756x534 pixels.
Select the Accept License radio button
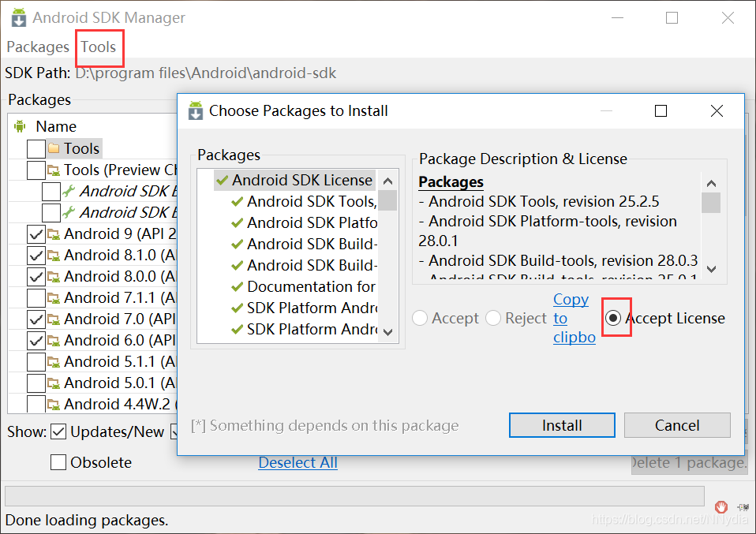[x=613, y=318]
